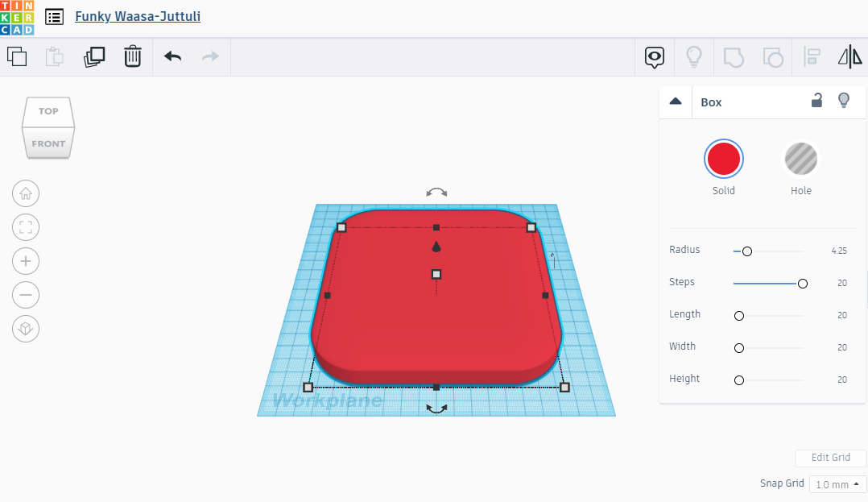Click the Paste icon
This screenshot has width=868, height=502.
point(54,56)
